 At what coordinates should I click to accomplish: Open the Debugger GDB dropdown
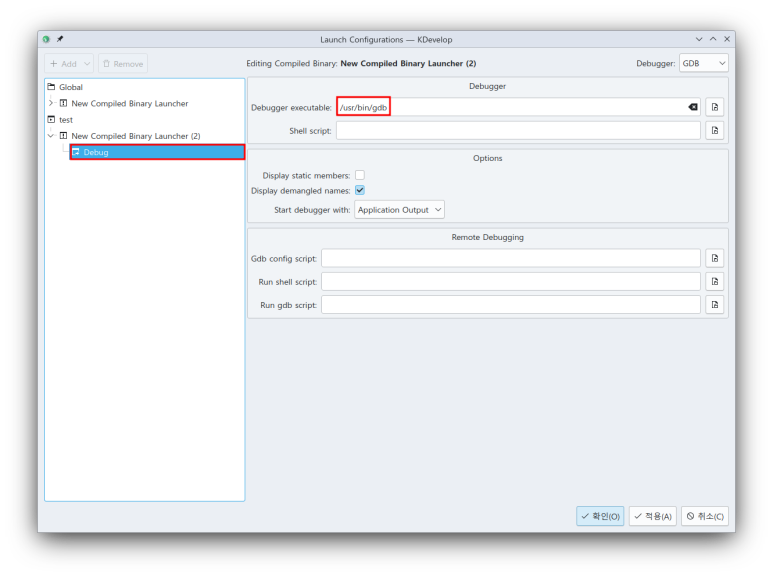[x=703, y=63]
